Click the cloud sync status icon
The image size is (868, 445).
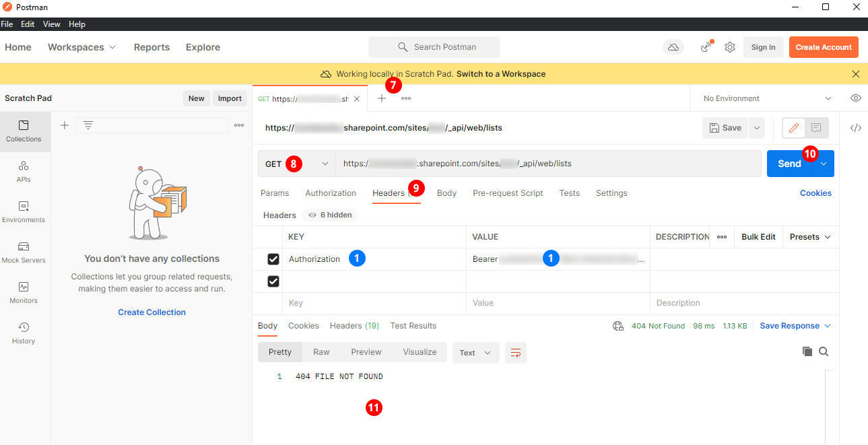click(673, 47)
